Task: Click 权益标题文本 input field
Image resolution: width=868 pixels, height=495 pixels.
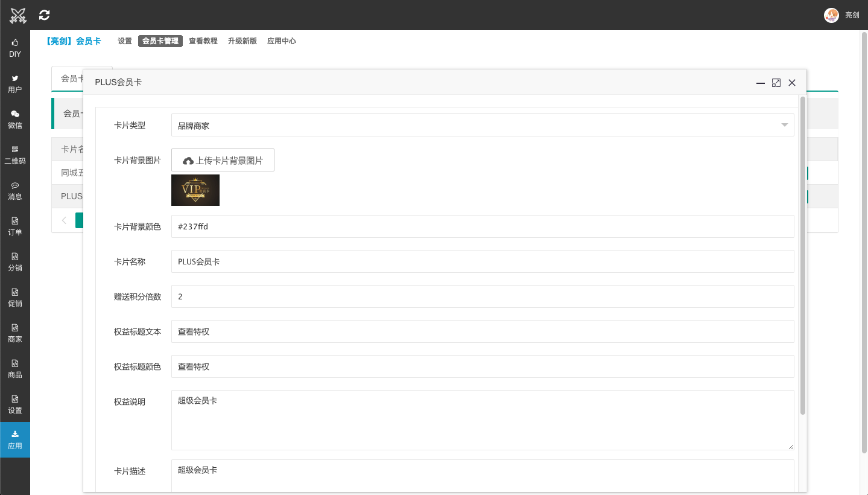Action: pyautogui.click(x=483, y=331)
